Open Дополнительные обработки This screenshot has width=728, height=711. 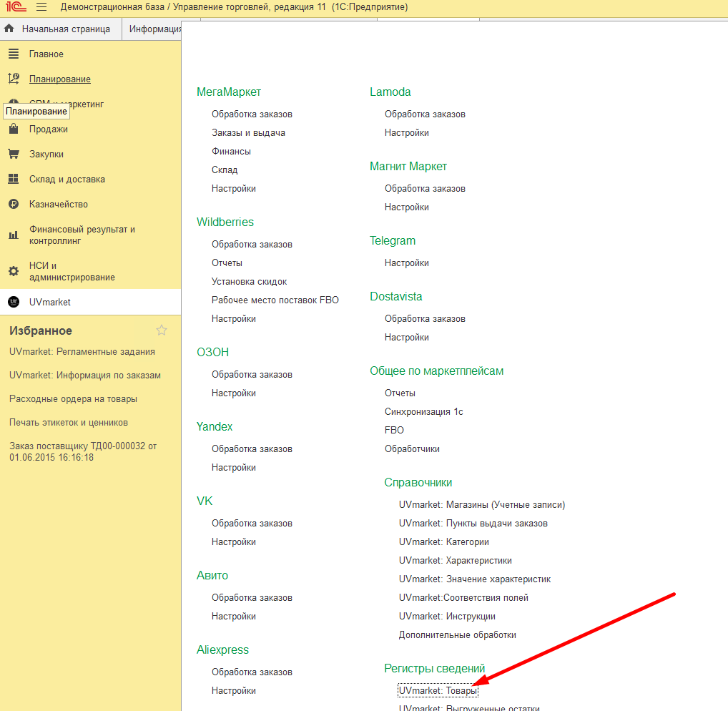point(457,634)
